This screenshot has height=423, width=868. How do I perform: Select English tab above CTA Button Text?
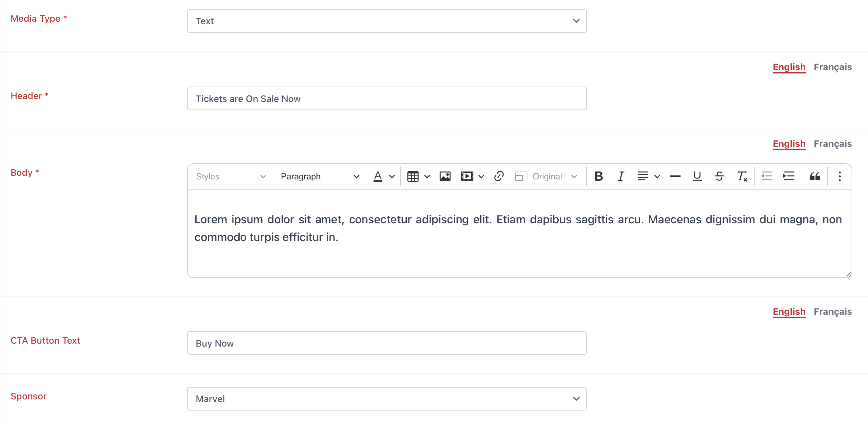[789, 312]
